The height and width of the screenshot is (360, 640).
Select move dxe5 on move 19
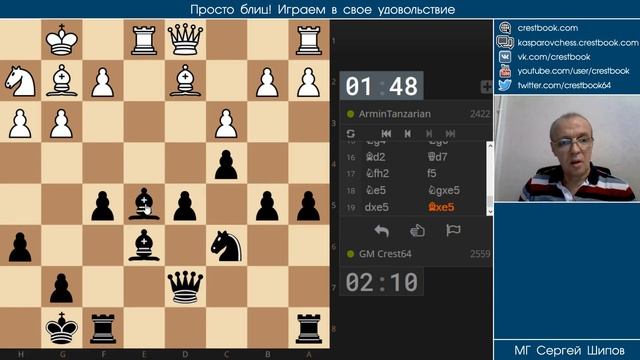376,207
